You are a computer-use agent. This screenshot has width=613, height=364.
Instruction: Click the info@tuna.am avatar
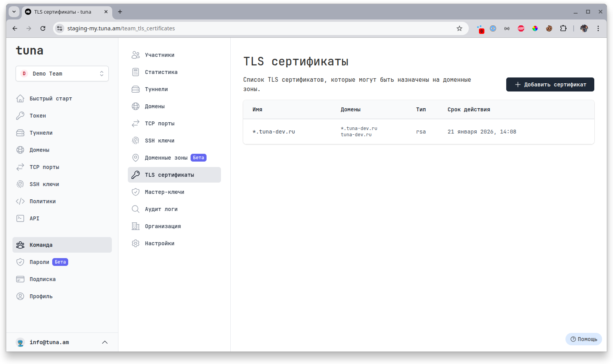pyautogui.click(x=20, y=342)
